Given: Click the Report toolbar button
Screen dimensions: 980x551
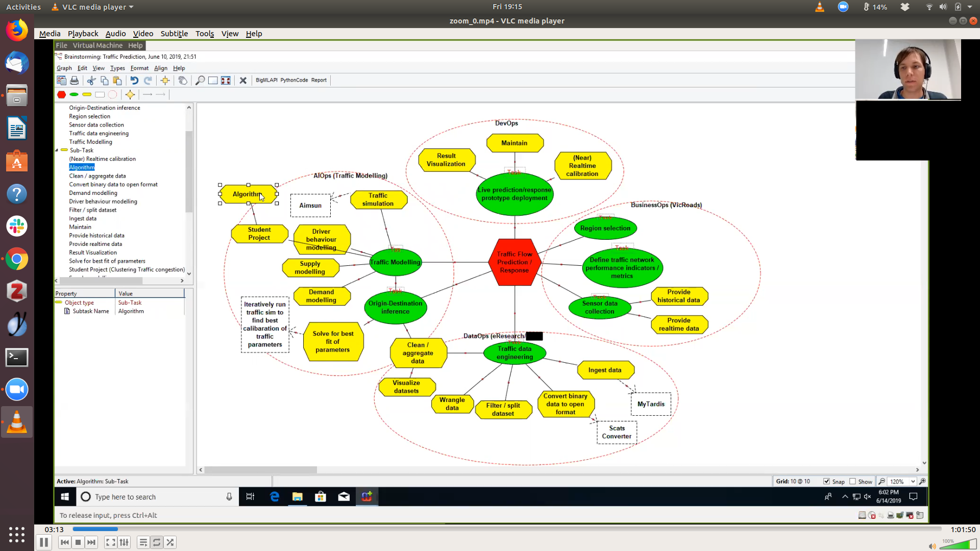Looking at the screenshot, I should [318, 80].
